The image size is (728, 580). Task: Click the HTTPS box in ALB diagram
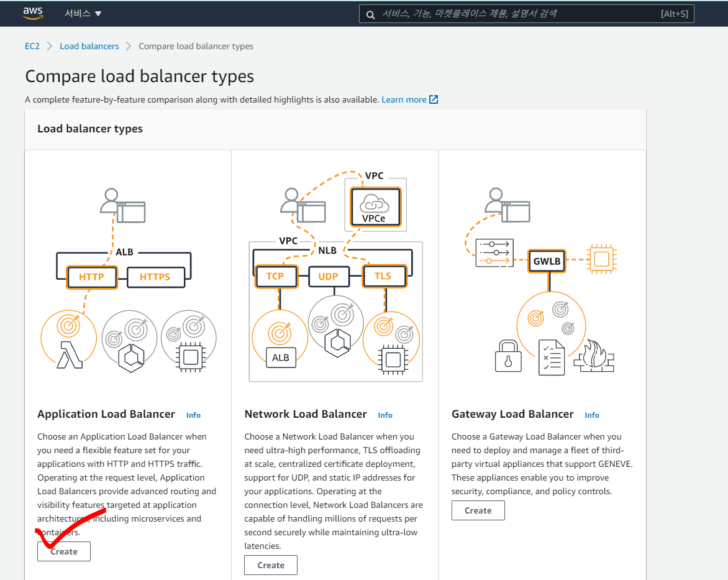coord(155,277)
